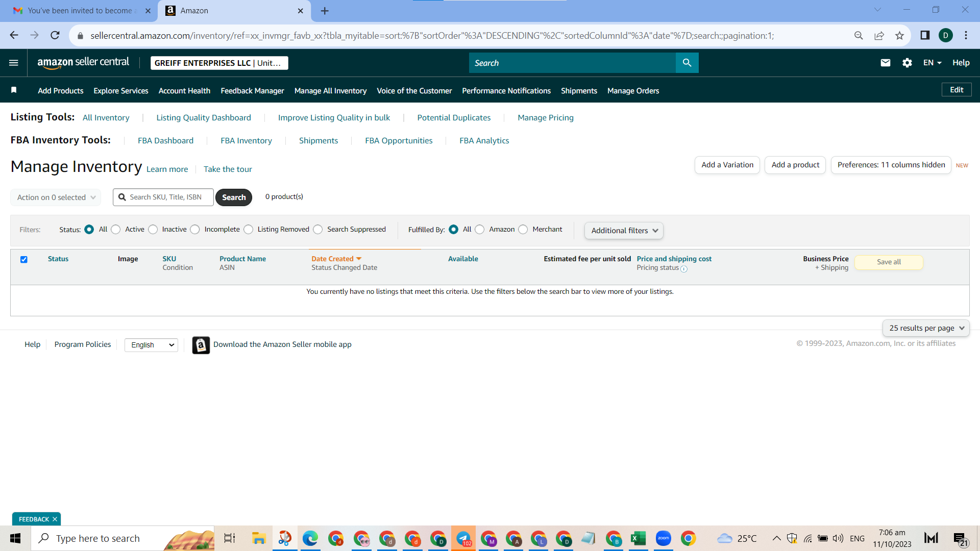This screenshot has height=551, width=980.
Task: Click the Chrome address bar URL
Action: [432, 36]
